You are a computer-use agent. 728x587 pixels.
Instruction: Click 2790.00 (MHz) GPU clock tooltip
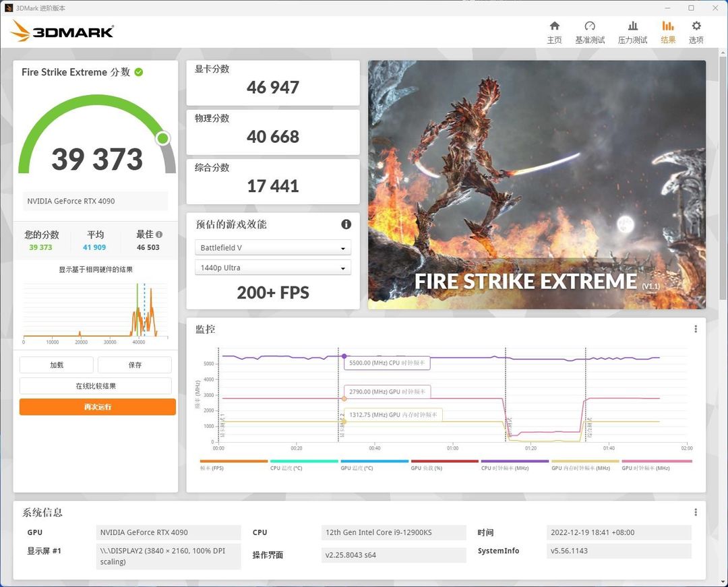(x=387, y=392)
